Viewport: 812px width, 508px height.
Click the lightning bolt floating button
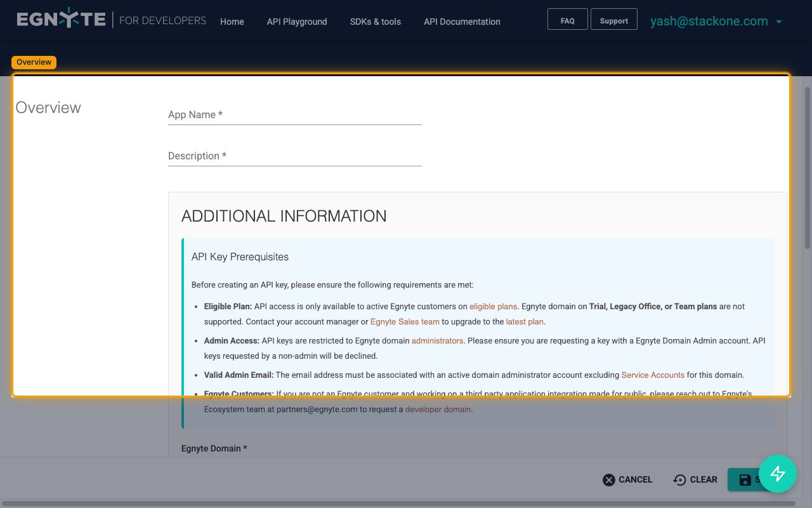click(778, 474)
